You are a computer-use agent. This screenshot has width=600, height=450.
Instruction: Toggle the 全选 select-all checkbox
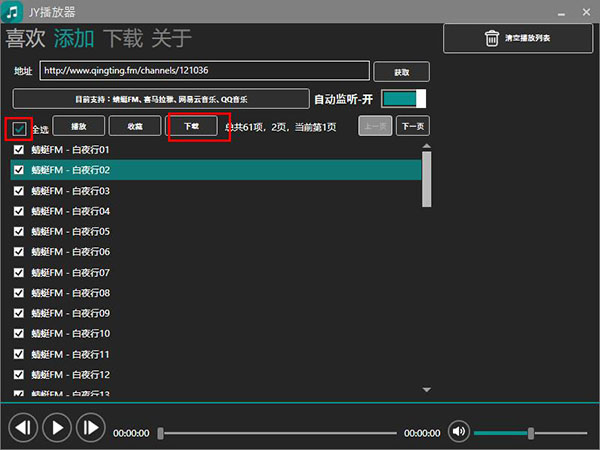[19, 129]
